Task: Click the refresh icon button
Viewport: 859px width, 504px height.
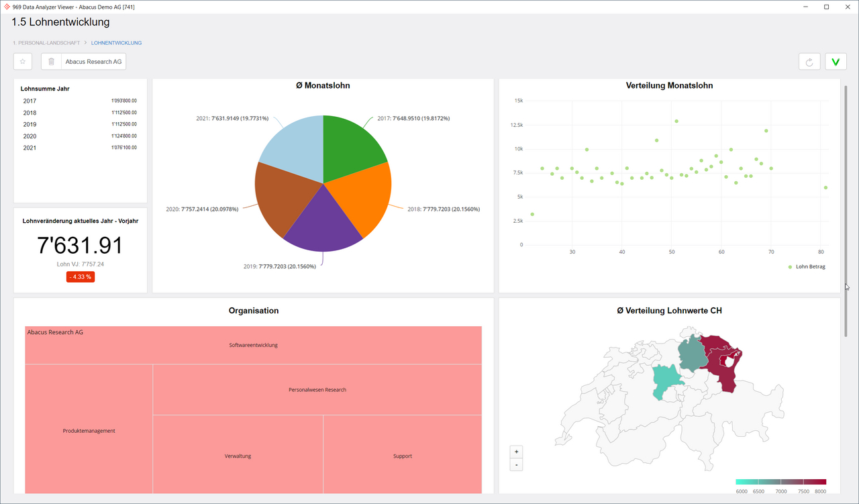Action: 809,62
